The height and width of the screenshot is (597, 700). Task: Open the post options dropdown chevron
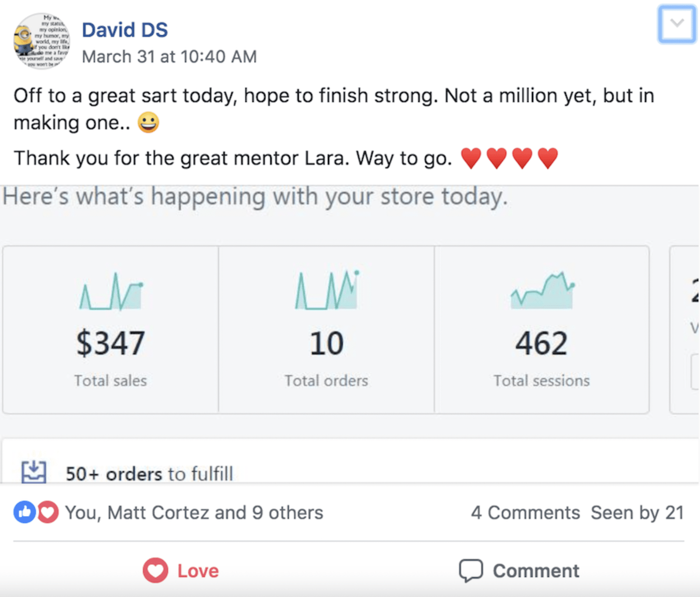click(676, 23)
